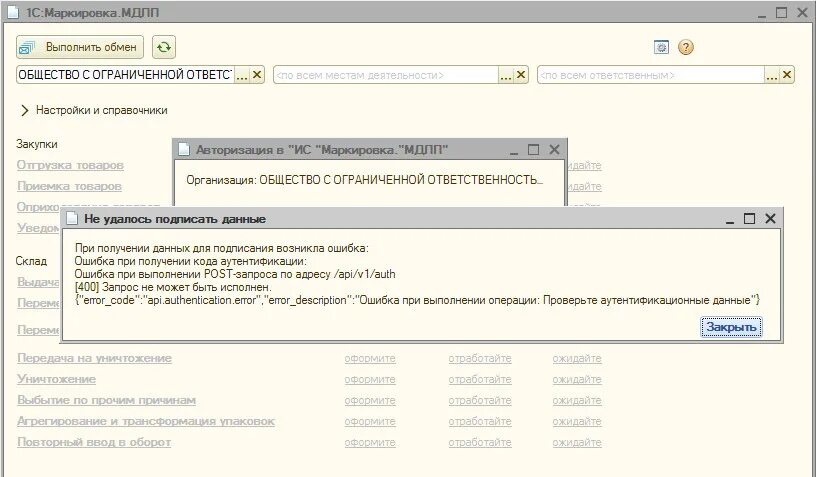Screen dimensions: 816x477
Task: Click отработайте in Агрегирование row
Action: click(x=480, y=421)
